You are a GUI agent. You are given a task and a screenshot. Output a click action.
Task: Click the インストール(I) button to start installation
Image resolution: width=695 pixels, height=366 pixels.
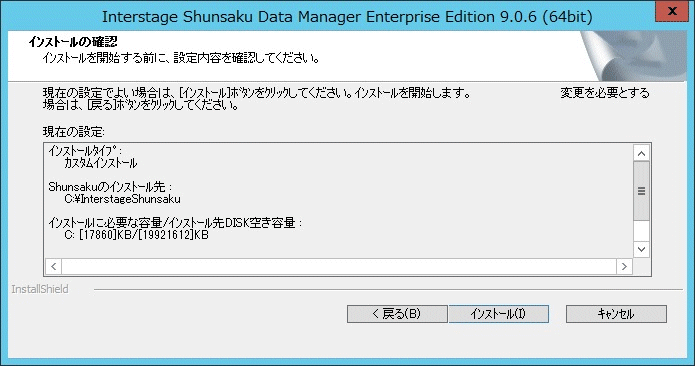click(499, 314)
